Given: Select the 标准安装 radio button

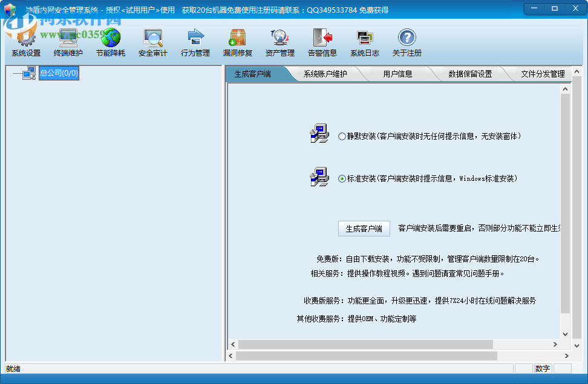Looking at the screenshot, I should [342, 179].
